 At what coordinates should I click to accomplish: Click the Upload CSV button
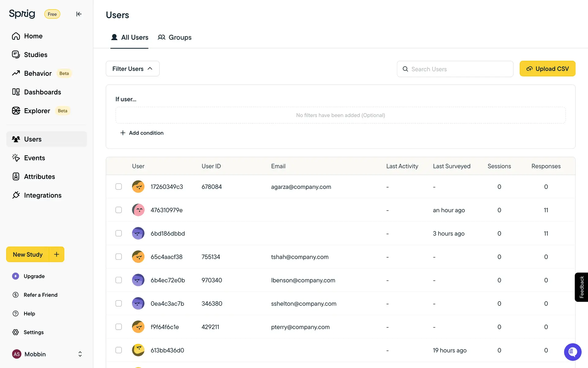[x=547, y=69]
